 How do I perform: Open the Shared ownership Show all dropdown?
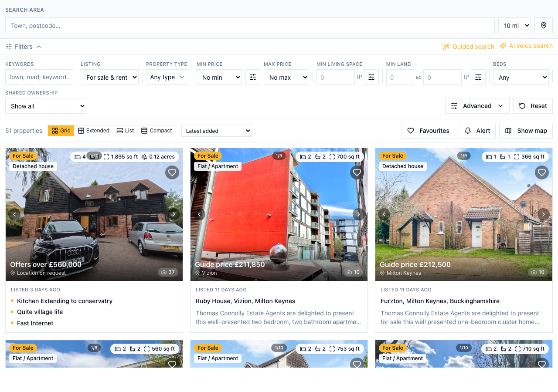[x=46, y=106]
